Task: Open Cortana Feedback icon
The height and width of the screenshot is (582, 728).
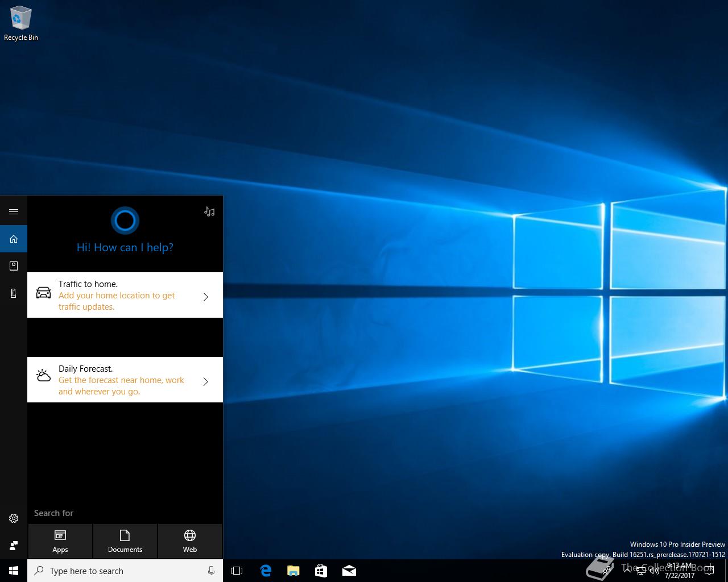Action: [14, 546]
